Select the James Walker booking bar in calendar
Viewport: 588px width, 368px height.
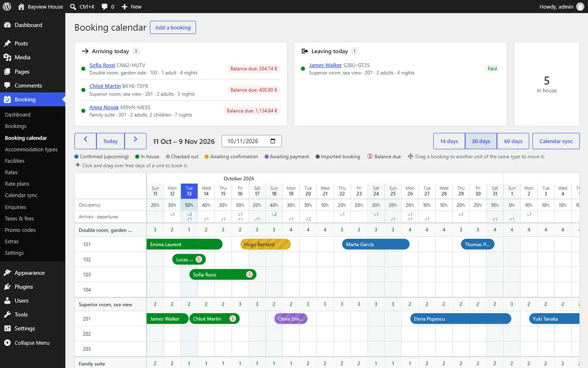[168, 319]
